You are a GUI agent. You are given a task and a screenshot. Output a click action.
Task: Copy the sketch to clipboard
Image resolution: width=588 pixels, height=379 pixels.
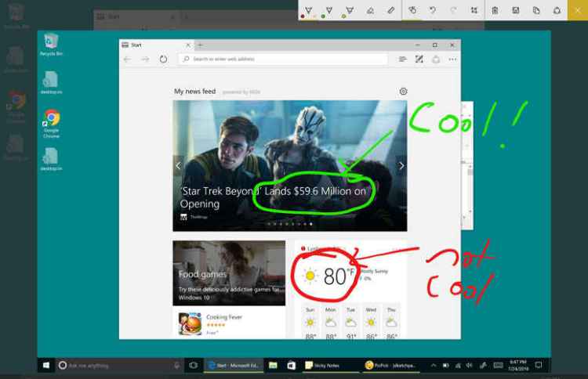coord(536,10)
